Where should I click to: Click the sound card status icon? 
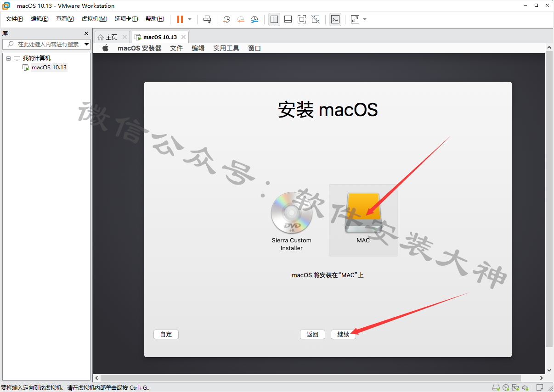pyautogui.click(x=526, y=388)
